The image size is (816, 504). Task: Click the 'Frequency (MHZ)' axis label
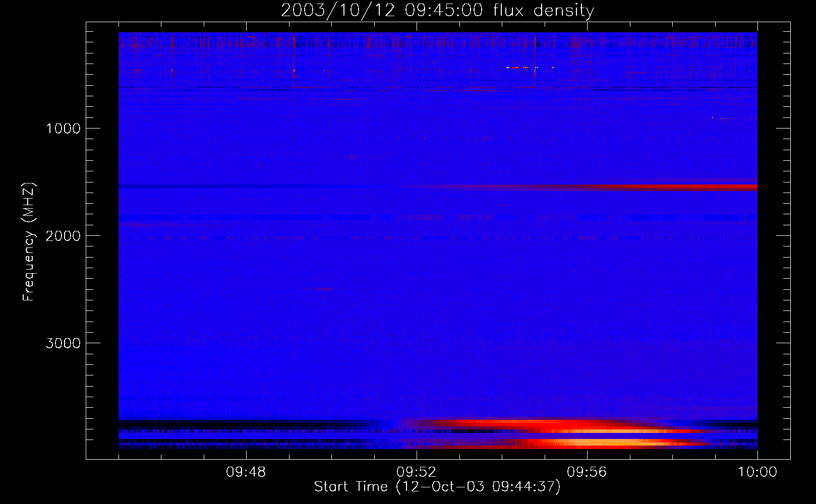pos(29,242)
